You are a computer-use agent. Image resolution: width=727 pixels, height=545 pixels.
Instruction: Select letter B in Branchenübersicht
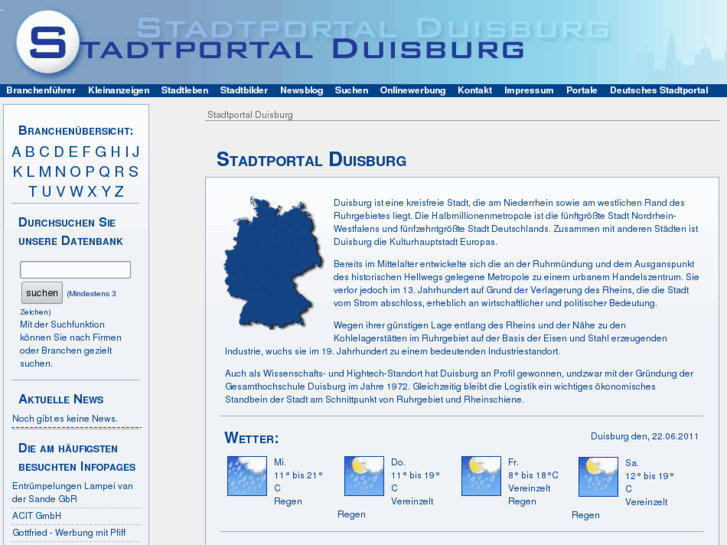[x=30, y=152]
